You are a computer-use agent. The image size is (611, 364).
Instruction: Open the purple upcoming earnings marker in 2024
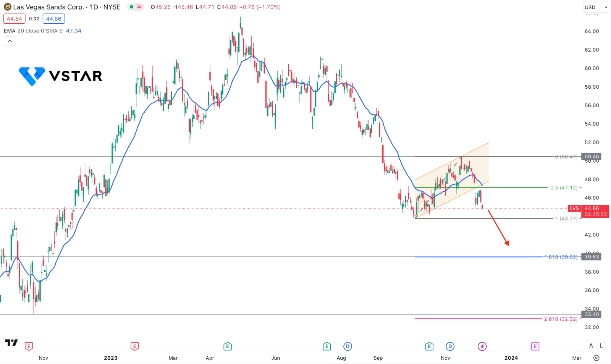tap(535, 346)
